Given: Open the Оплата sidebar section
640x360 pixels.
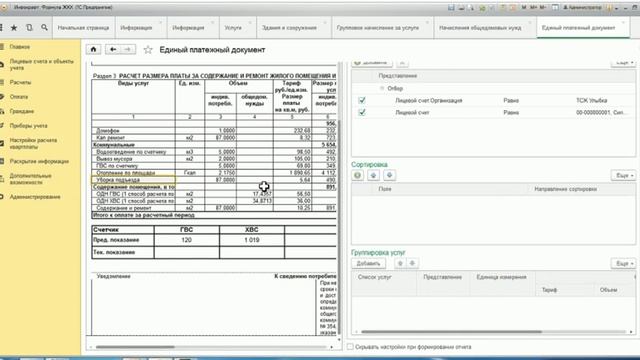Looking at the screenshot, I should (19, 97).
